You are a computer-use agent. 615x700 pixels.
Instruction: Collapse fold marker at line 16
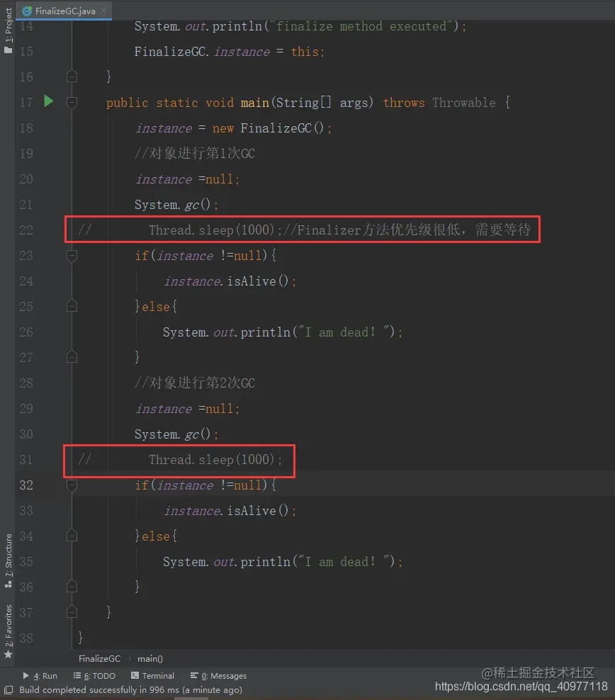pyautogui.click(x=72, y=77)
